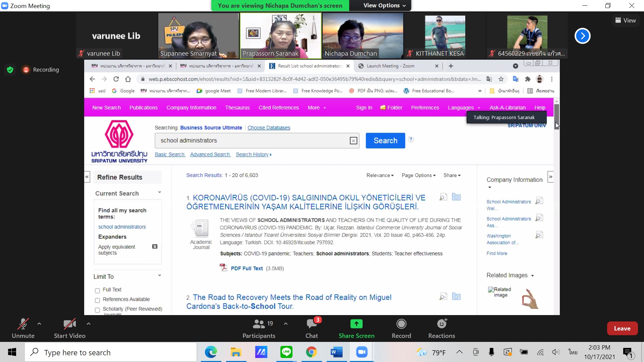Click the Unmute microphone icon

(x=23, y=324)
